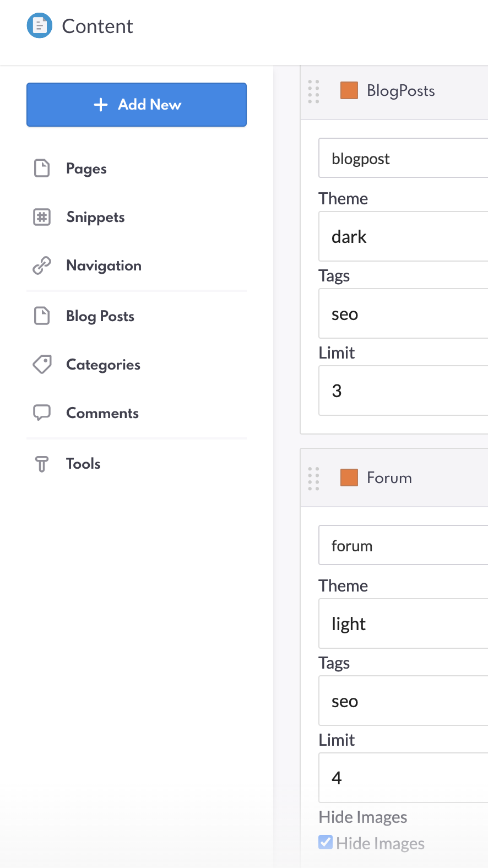Screen dimensions: 488x868
Task: Open the Comments link in sidebar
Action: click(x=102, y=413)
